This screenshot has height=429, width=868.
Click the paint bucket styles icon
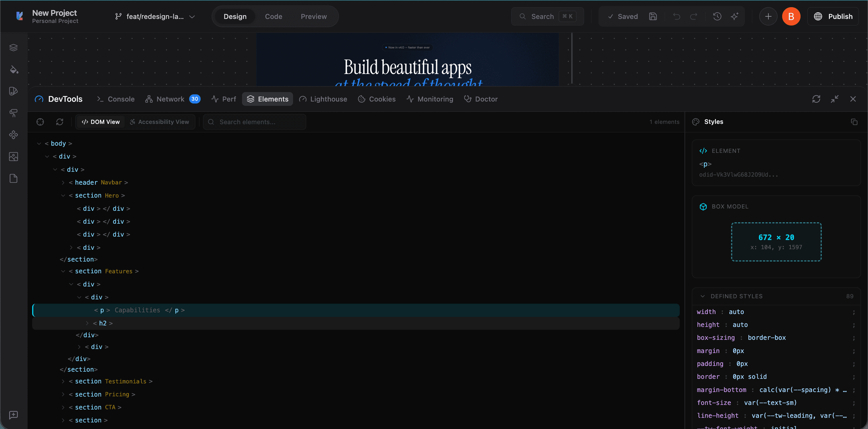[13, 69]
